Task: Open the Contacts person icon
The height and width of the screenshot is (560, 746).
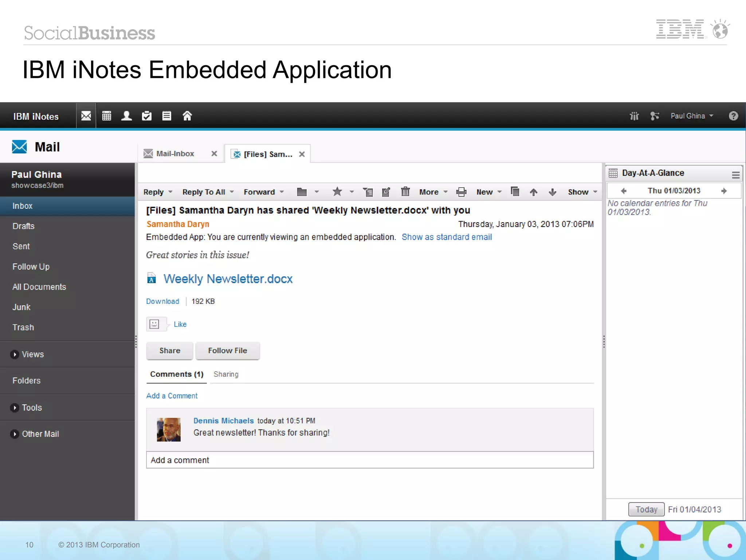Action: [x=126, y=116]
